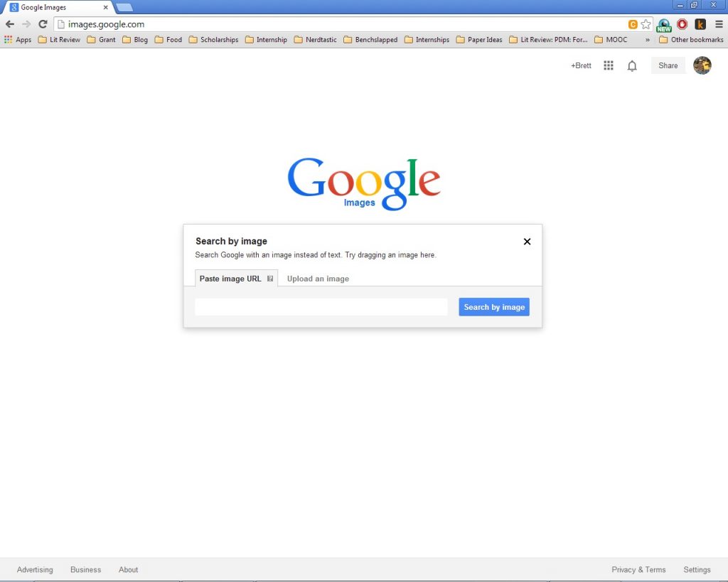Reload the page using the refresh icon
The width and height of the screenshot is (728, 582).
pyautogui.click(x=43, y=24)
